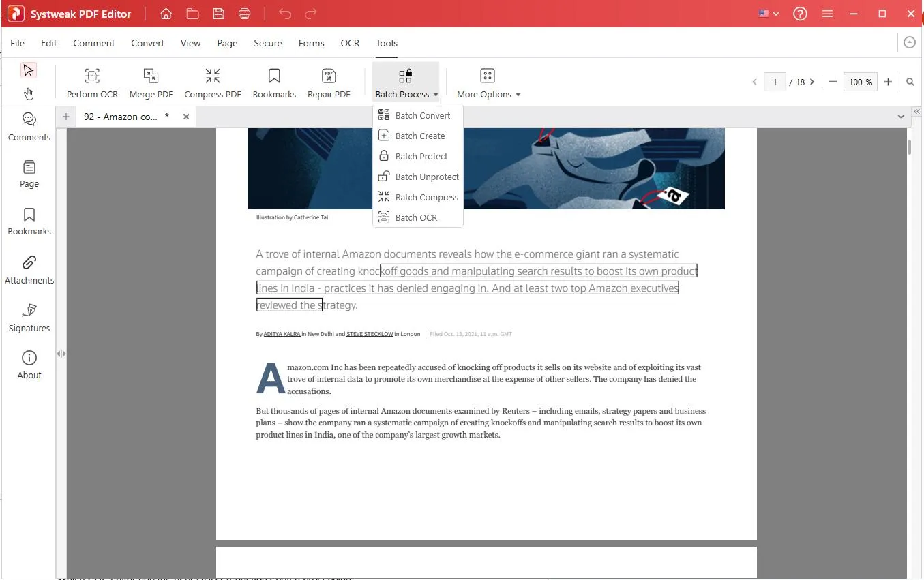Choose the arrow Select tool

pyautogui.click(x=28, y=70)
